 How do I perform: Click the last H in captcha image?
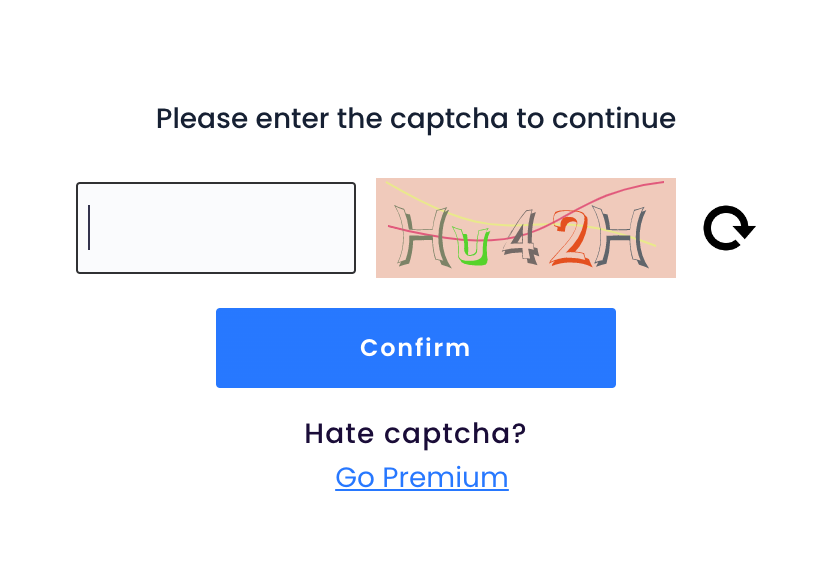[621, 236]
